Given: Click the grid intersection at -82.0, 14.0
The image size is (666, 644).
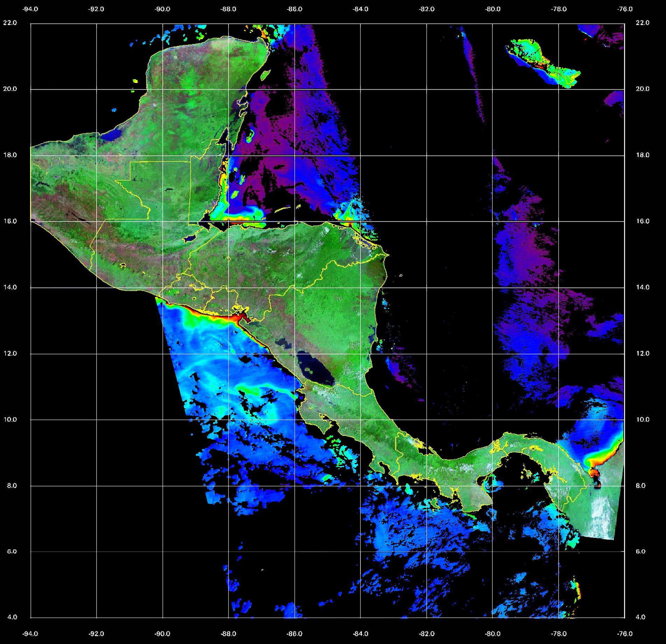Looking at the screenshot, I should coord(427,288).
